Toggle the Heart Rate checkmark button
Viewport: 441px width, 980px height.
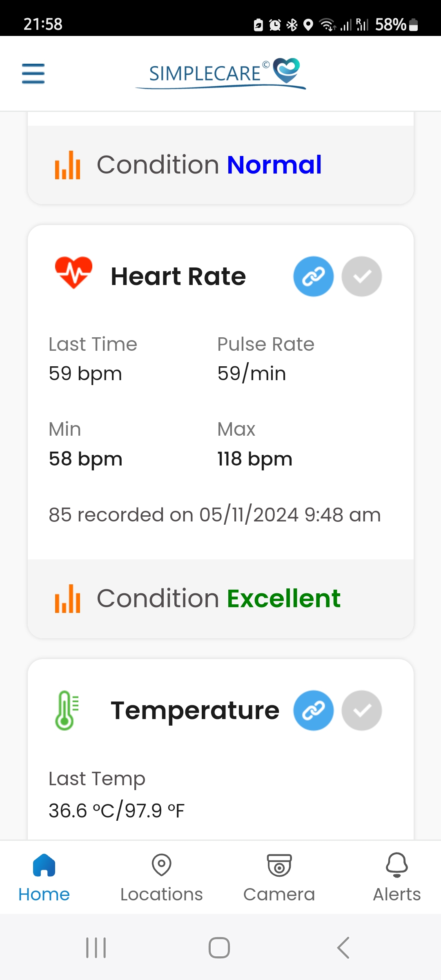pyautogui.click(x=362, y=276)
